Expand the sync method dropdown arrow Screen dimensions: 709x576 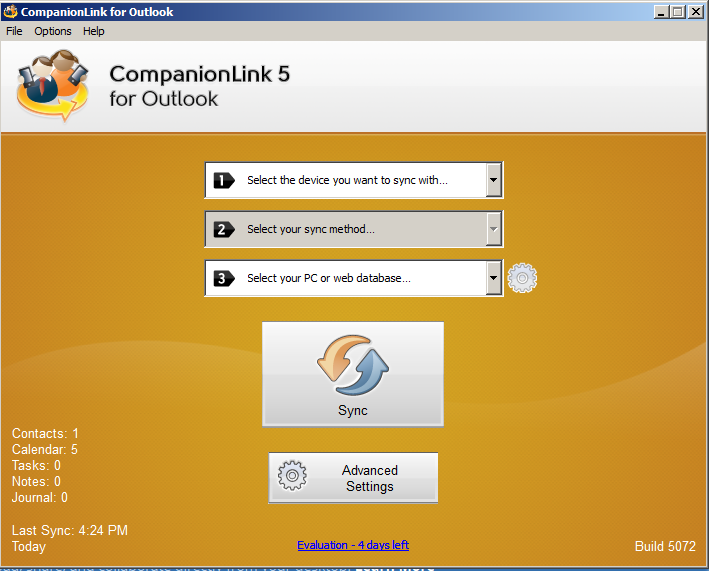[493, 229]
